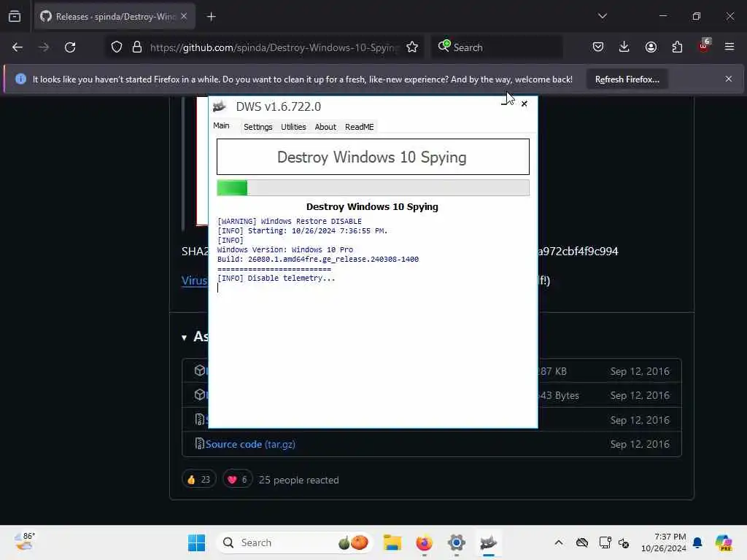Open Firefox tracking protection shield
Screen dimensions: 747x560
point(117,47)
